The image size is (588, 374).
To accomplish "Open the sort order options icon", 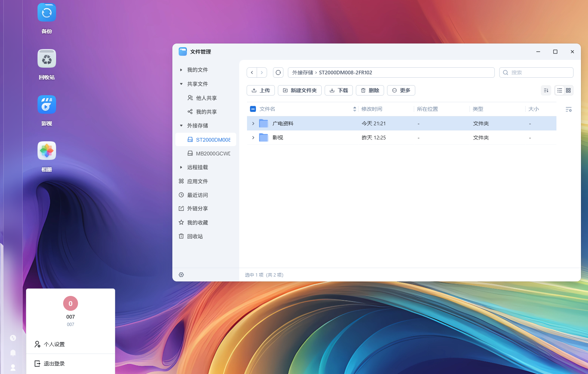I will (546, 90).
